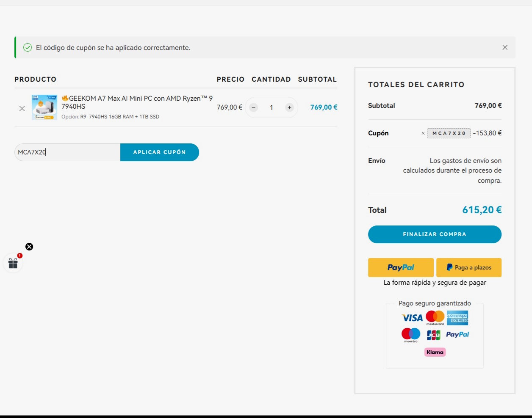Click the fire emoji before GEEKOM title
Screen dimensions: 532x418
[x=65, y=98]
